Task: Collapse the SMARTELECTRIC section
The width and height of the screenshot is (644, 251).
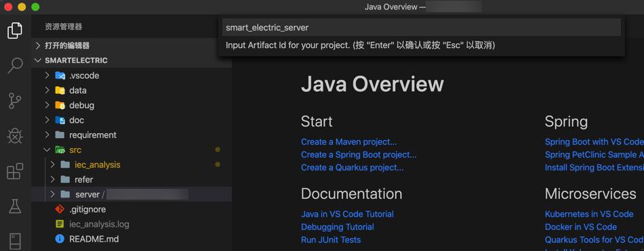Action: pyautogui.click(x=38, y=60)
